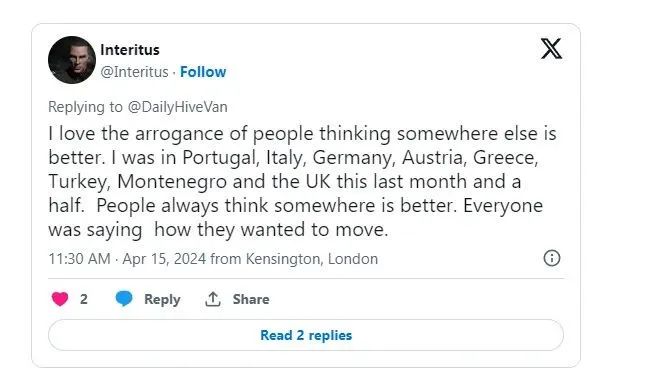
Task: Click the word 'Montenegro' in the tweet
Action: pyautogui.click(x=171, y=182)
